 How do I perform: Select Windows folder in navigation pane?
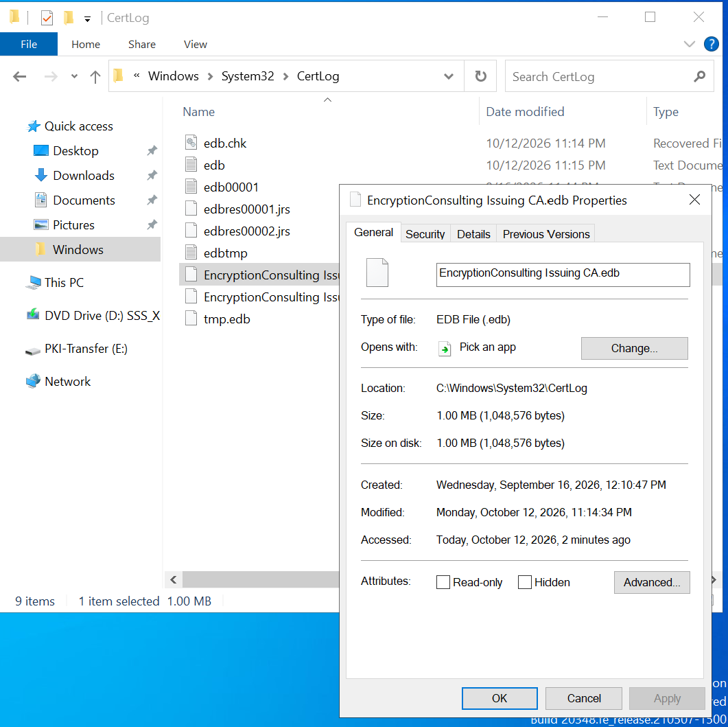pos(80,249)
